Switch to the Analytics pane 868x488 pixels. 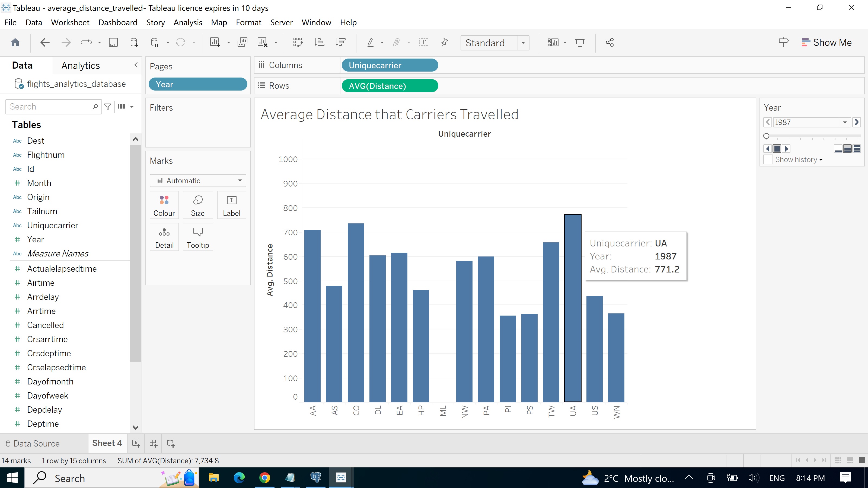click(x=80, y=65)
